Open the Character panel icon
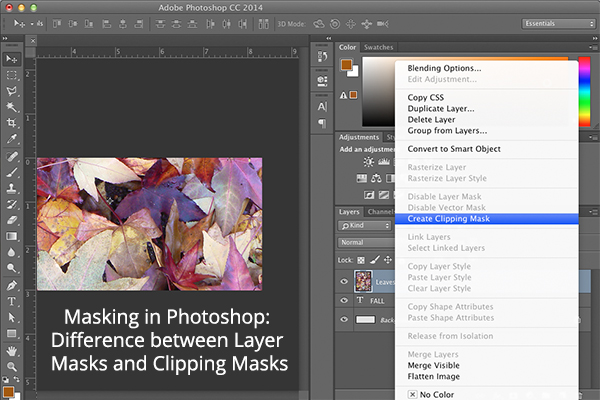Screen dimensions: 600x400 click(322, 106)
